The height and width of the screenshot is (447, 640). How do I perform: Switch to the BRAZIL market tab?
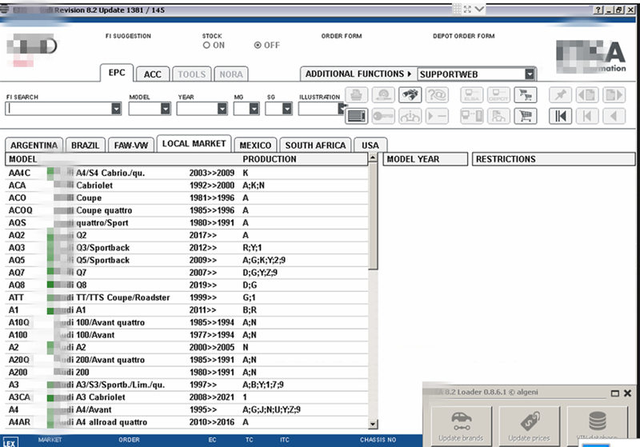coord(85,145)
